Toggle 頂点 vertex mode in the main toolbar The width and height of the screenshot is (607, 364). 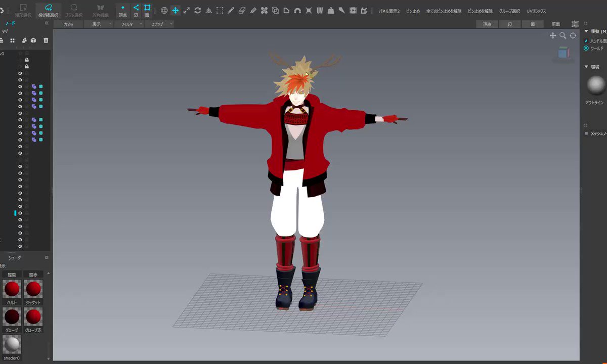pyautogui.click(x=123, y=10)
